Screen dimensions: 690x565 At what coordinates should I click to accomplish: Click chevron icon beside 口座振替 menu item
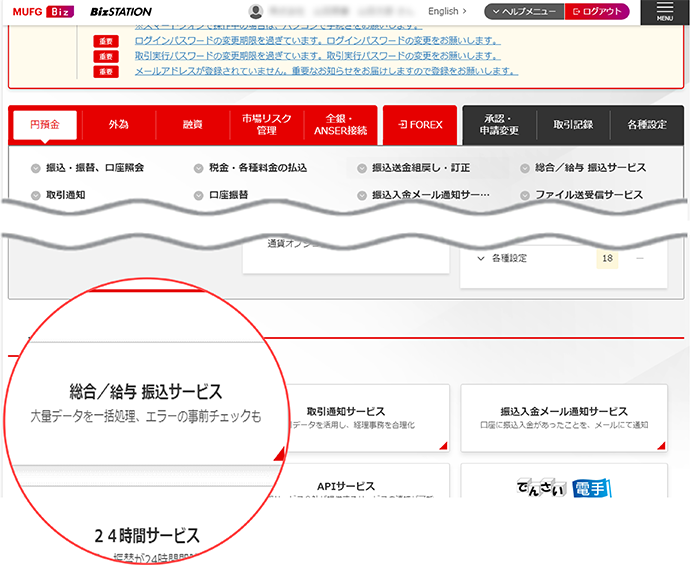199,195
